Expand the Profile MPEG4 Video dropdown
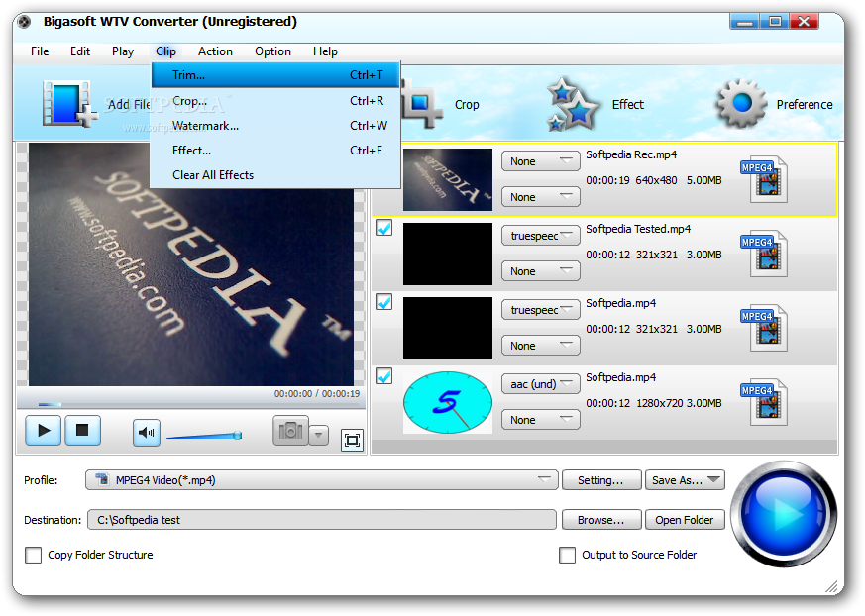The height and width of the screenshot is (616, 865). pos(322,480)
